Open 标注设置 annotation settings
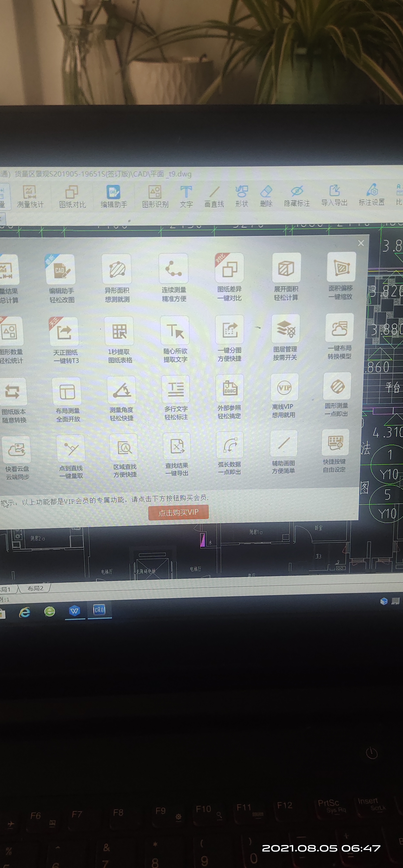403x868 pixels. point(372,194)
